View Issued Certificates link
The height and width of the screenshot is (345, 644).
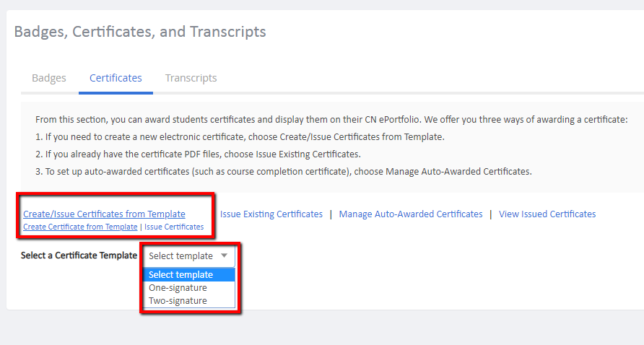click(547, 214)
